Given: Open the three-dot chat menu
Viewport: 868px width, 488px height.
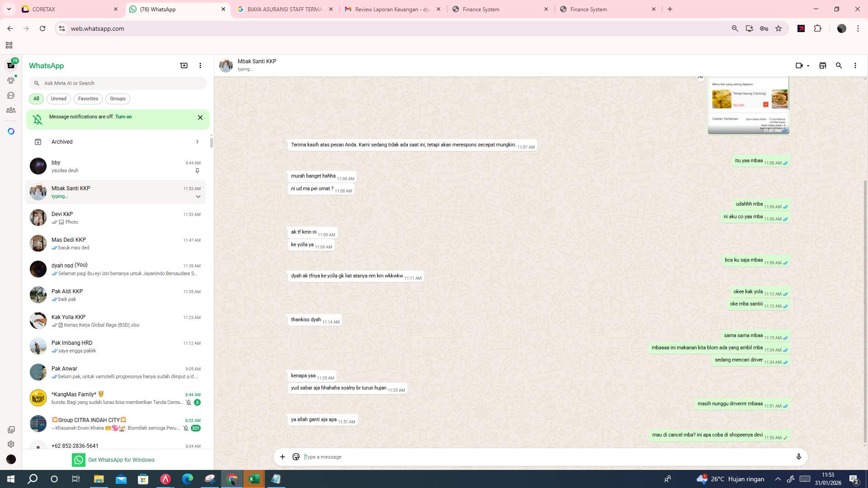Looking at the screenshot, I should [x=855, y=66].
